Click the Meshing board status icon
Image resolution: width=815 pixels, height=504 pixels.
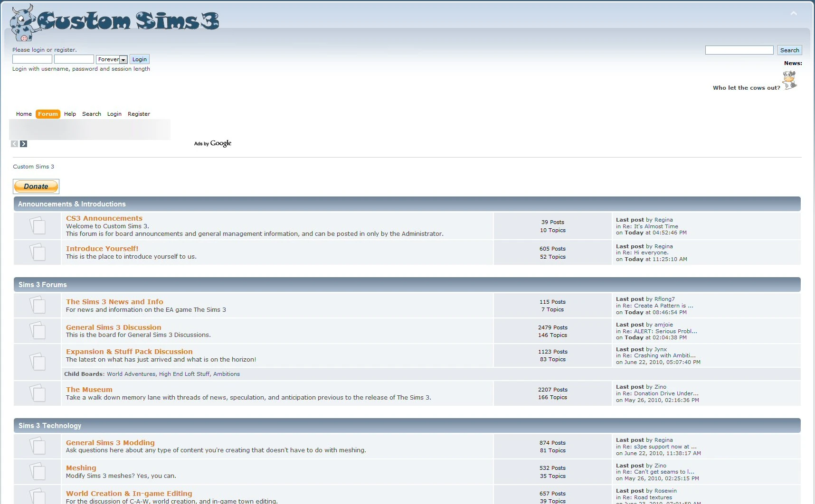click(38, 471)
